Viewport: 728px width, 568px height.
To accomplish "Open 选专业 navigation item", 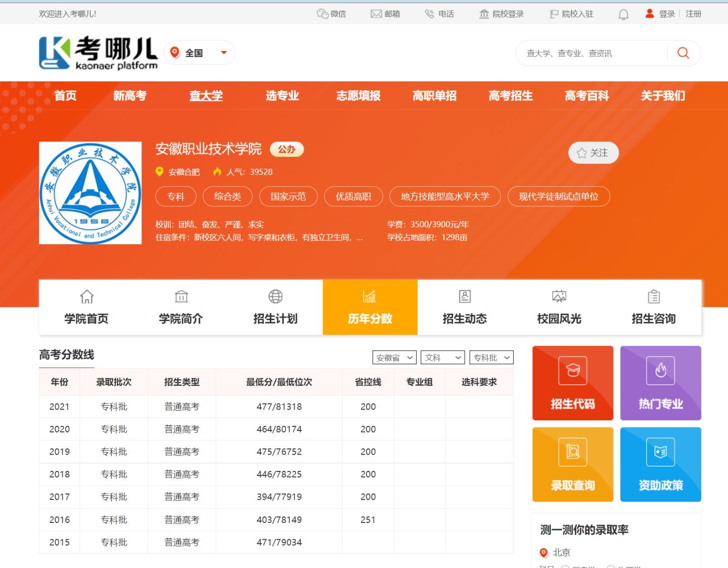I will click(283, 96).
